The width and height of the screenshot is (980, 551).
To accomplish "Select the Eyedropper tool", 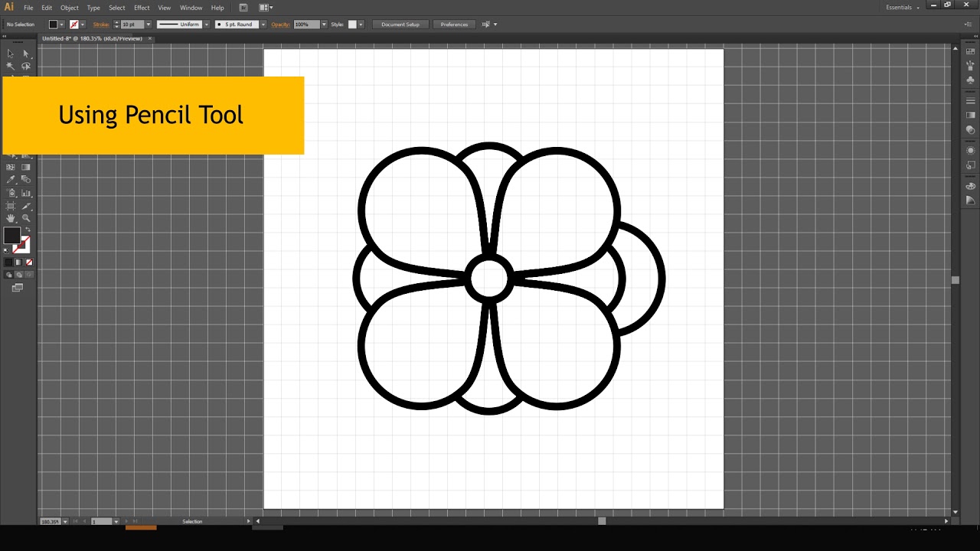I will pyautogui.click(x=10, y=179).
